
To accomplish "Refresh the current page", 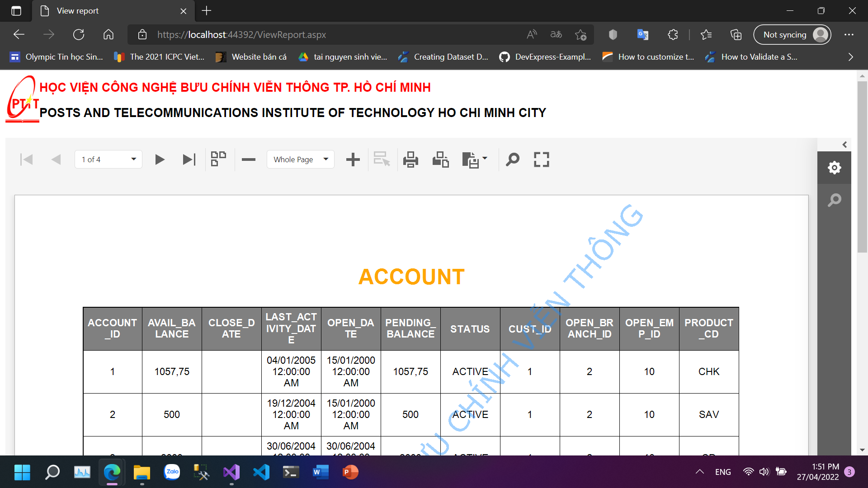I will (x=79, y=35).
